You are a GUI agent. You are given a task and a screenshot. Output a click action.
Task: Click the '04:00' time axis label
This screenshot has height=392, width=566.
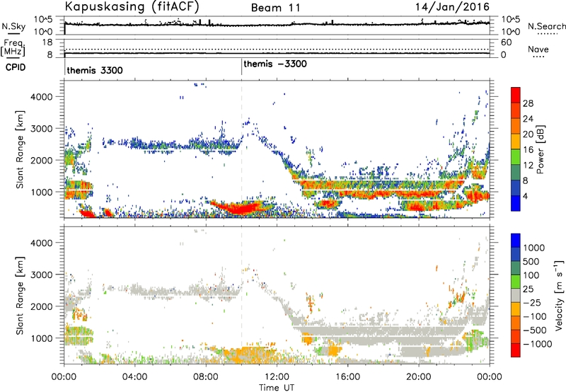pos(135,377)
